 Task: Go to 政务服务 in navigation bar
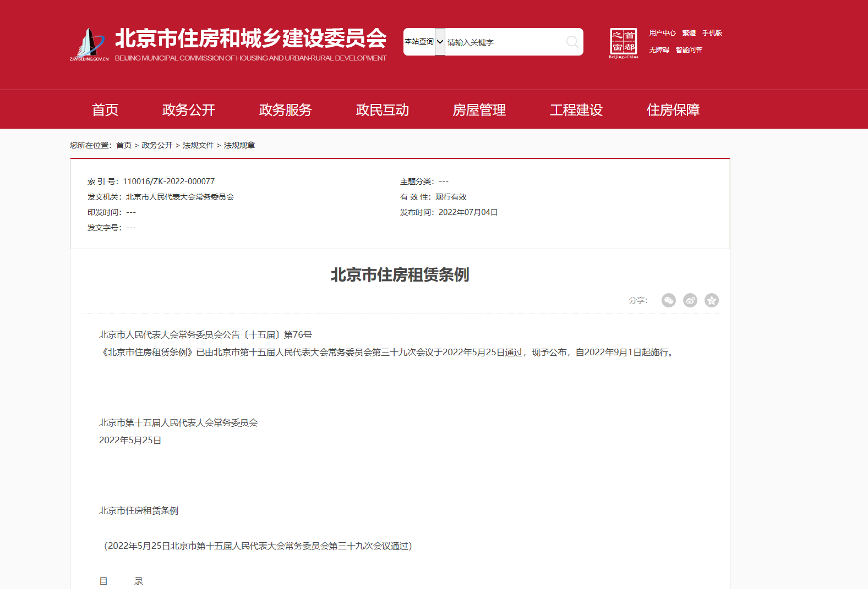coord(286,110)
